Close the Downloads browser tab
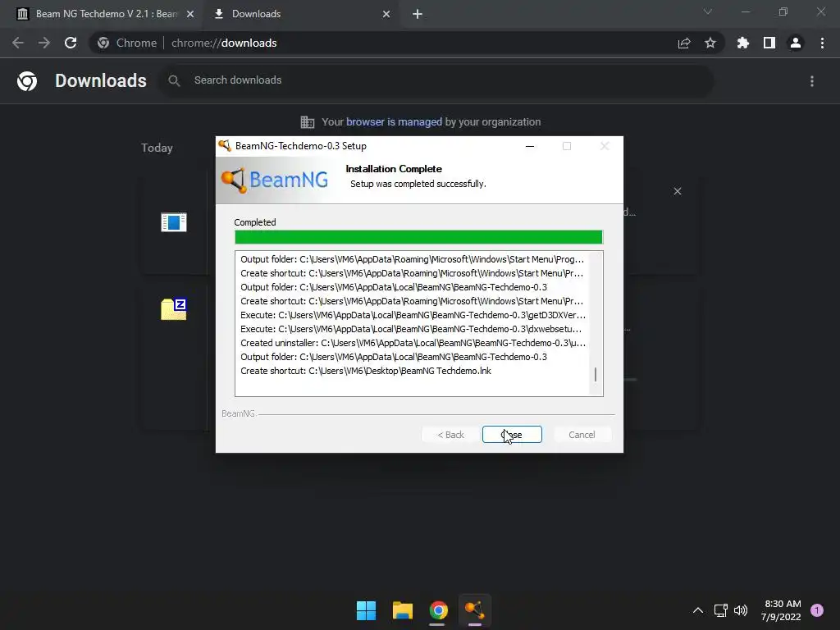The height and width of the screenshot is (630, 840). pyautogui.click(x=386, y=14)
